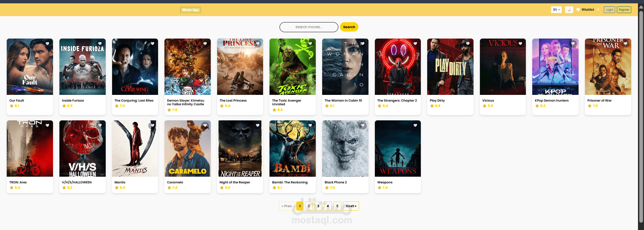The image size is (644, 230).
Task: Open the Inside Furioza poster image
Action: tap(83, 67)
